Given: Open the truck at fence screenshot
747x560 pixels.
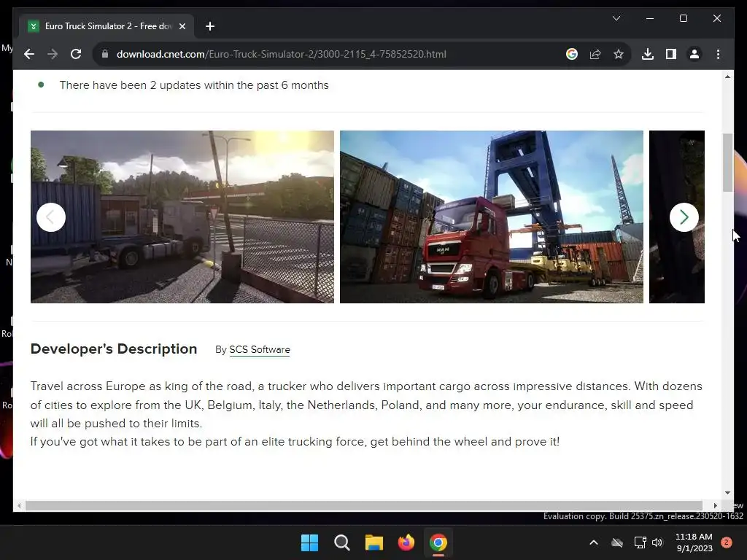Looking at the screenshot, I should coord(182,217).
